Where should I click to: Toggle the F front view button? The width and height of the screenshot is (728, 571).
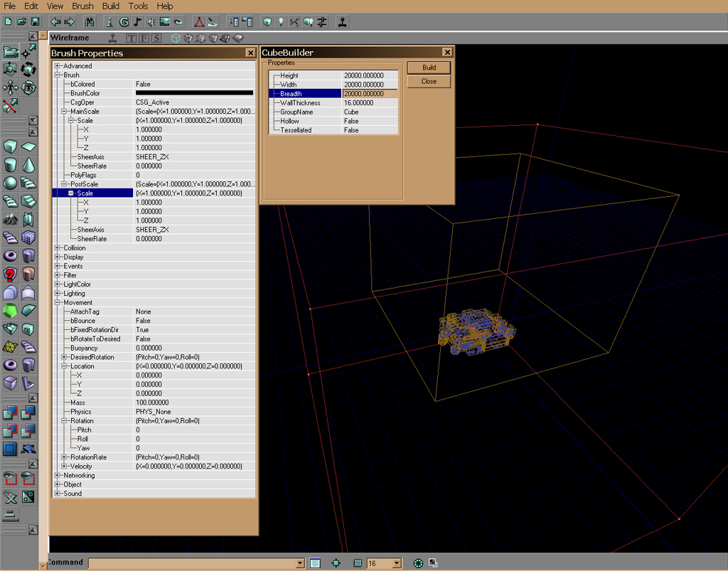(144, 38)
